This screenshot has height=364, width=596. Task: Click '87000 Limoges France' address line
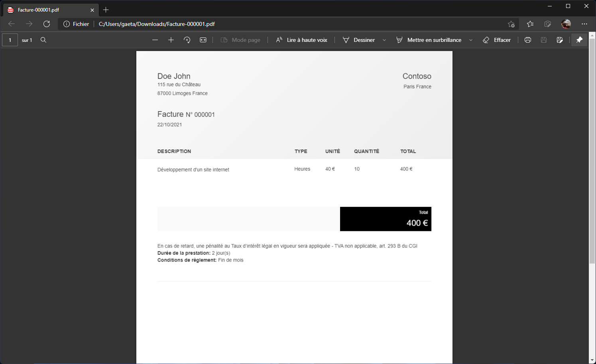(183, 93)
